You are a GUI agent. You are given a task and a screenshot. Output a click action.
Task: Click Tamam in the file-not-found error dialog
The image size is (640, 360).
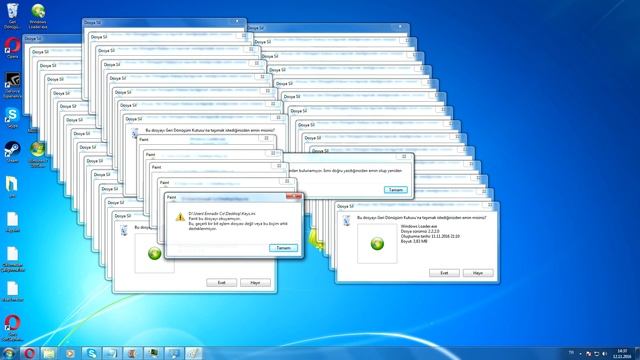[396, 190]
